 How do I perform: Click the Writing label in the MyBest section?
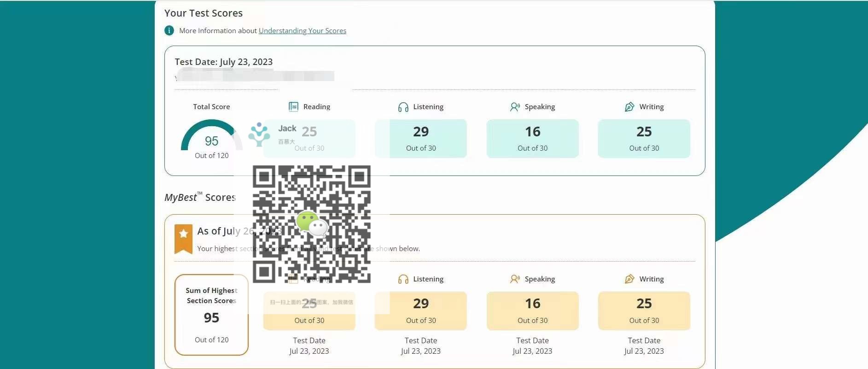652,279
